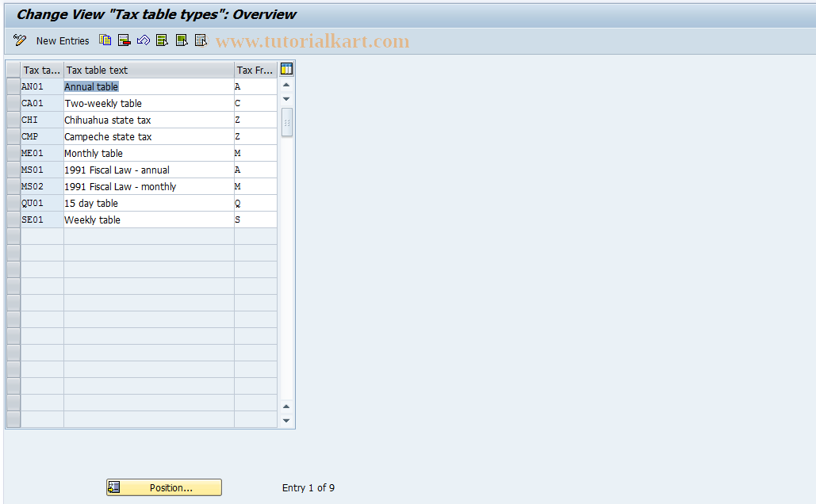Click the Select All toolbar icon
This screenshot has width=816, height=504.
tap(162, 40)
